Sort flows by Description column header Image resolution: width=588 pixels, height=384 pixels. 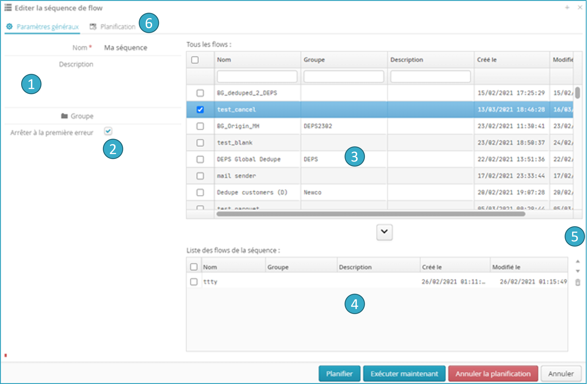431,60
